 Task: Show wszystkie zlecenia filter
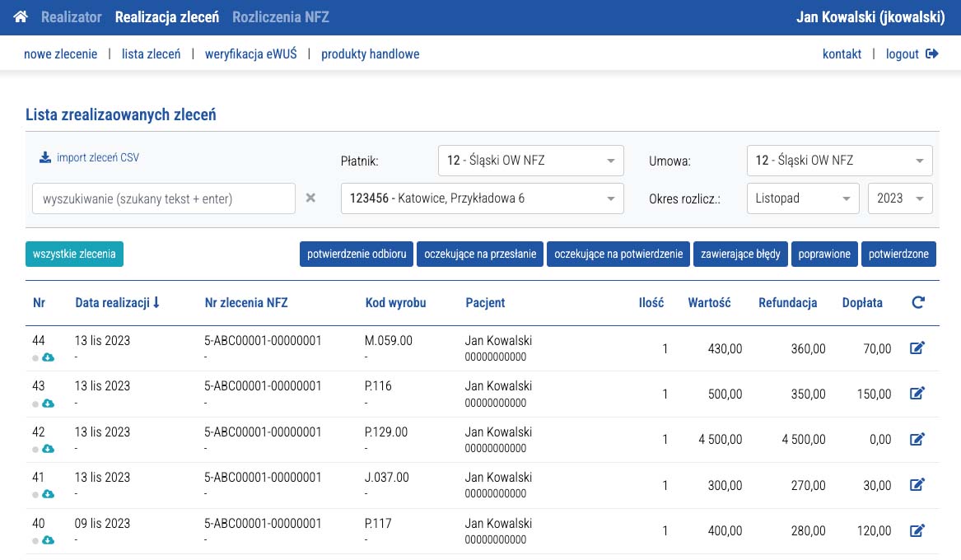74,254
